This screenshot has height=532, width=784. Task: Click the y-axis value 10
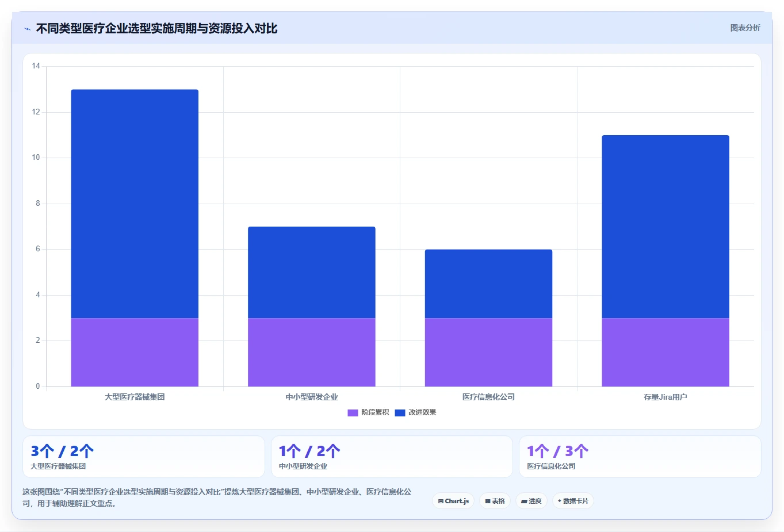tap(36, 158)
